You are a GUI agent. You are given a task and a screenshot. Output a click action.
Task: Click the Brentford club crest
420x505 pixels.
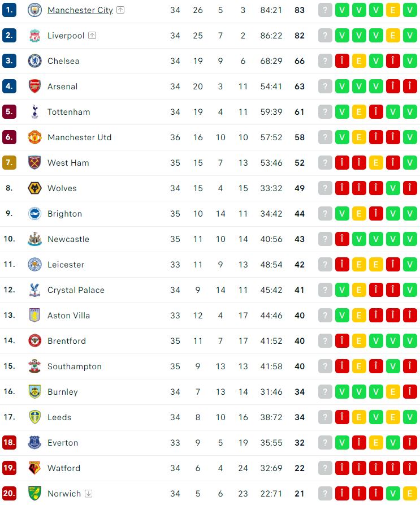[34, 340]
